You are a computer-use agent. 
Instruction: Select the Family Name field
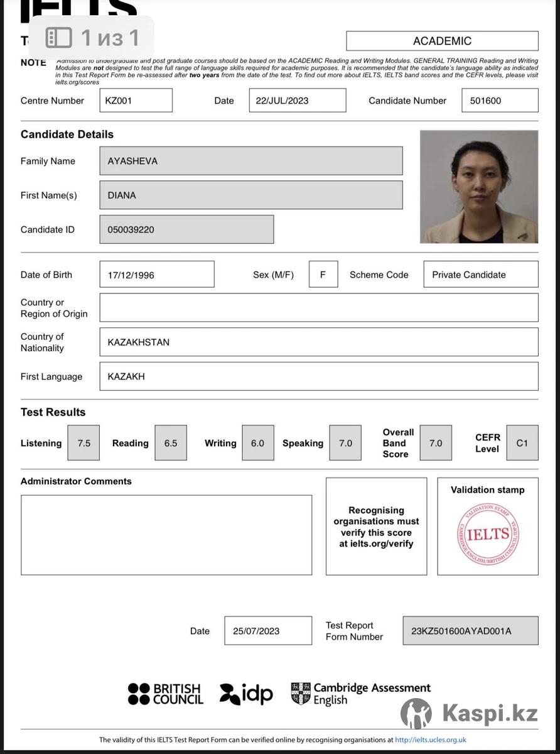(250, 161)
